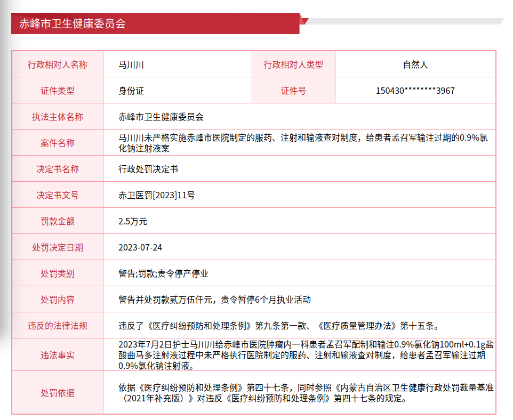Screen dimensions: 513x420
Task: Select the 处罚类别 label
Action: tap(58, 273)
